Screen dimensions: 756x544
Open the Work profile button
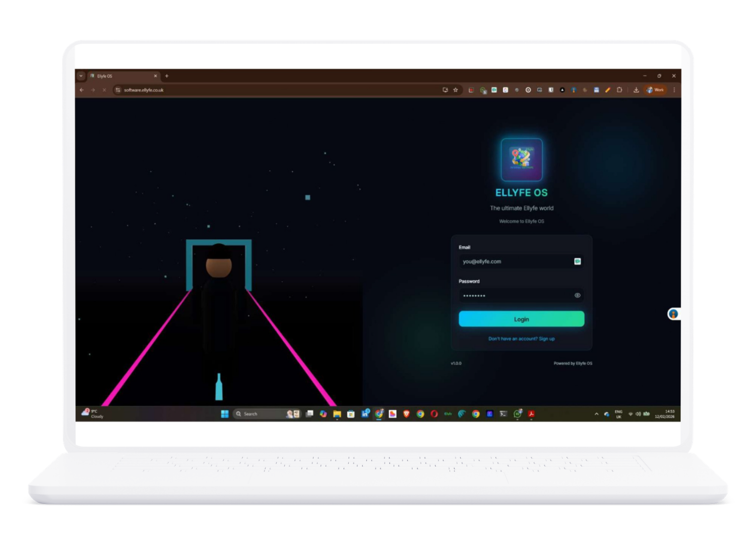click(655, 90)
